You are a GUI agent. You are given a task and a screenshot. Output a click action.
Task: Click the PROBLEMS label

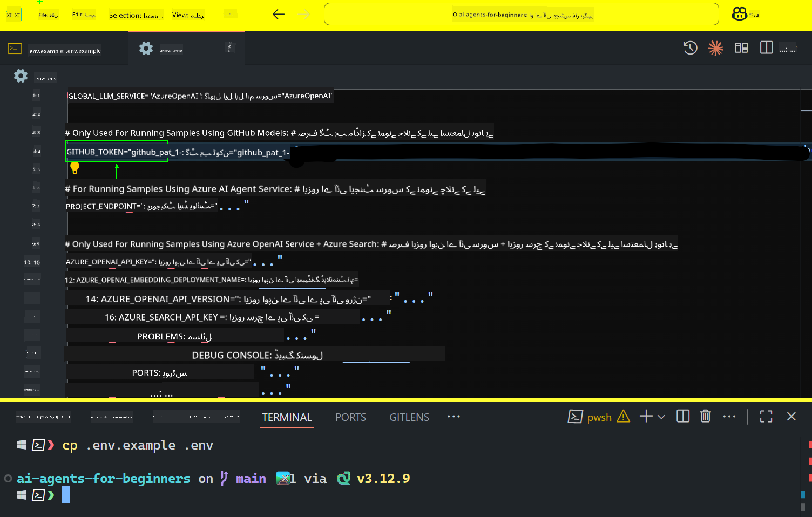point(174,337)
